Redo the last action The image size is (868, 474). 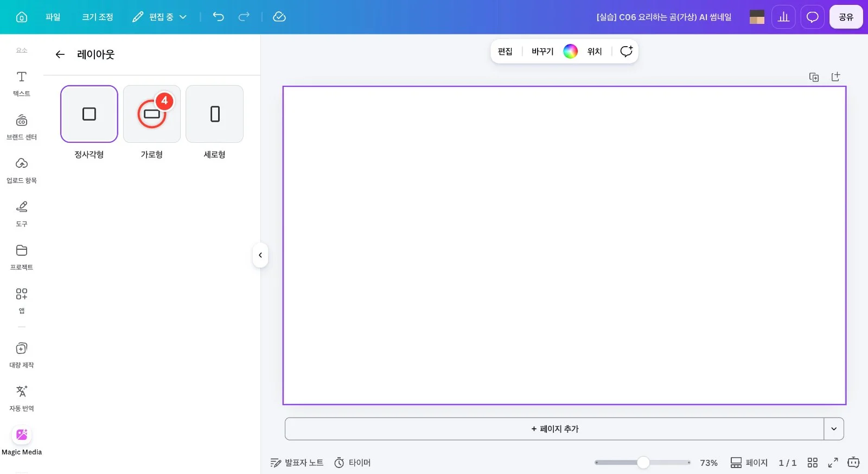[x=244, y=17]
